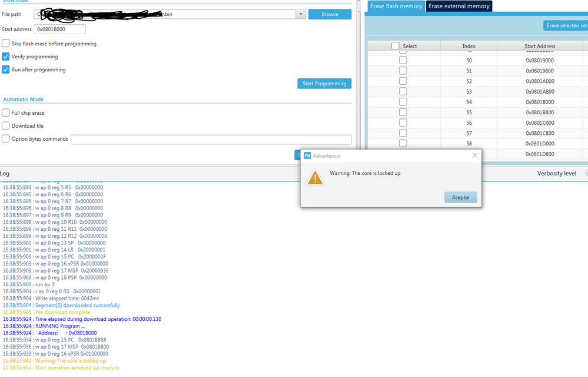
Task: Select sector index 52 checkbox
Action: click(x=403, y=81)
